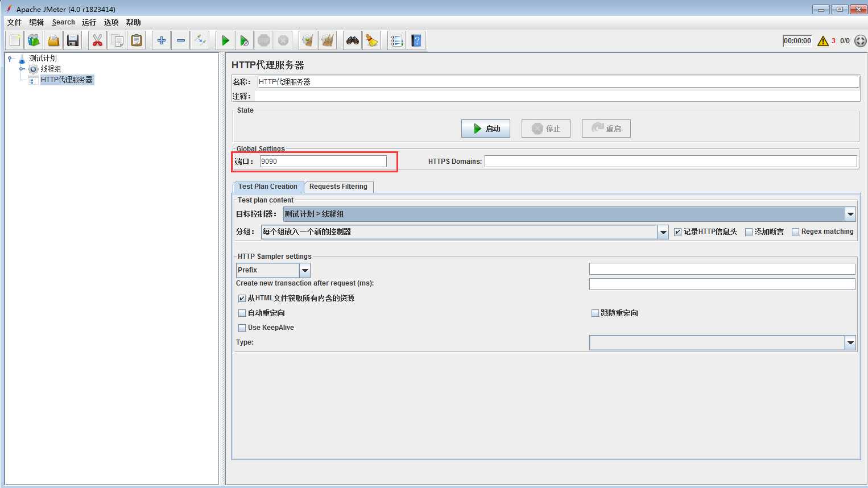Click the New test plan icon

[15, 40]
